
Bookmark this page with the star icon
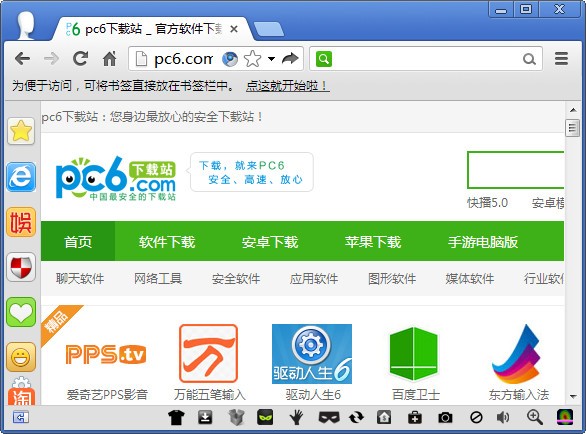click(x=252, y=59)
